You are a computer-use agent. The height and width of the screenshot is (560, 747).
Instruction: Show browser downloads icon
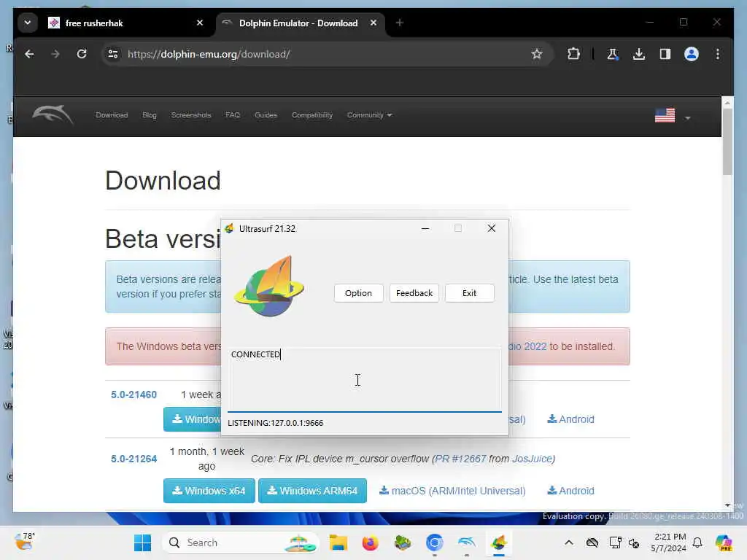coord(639,54)
